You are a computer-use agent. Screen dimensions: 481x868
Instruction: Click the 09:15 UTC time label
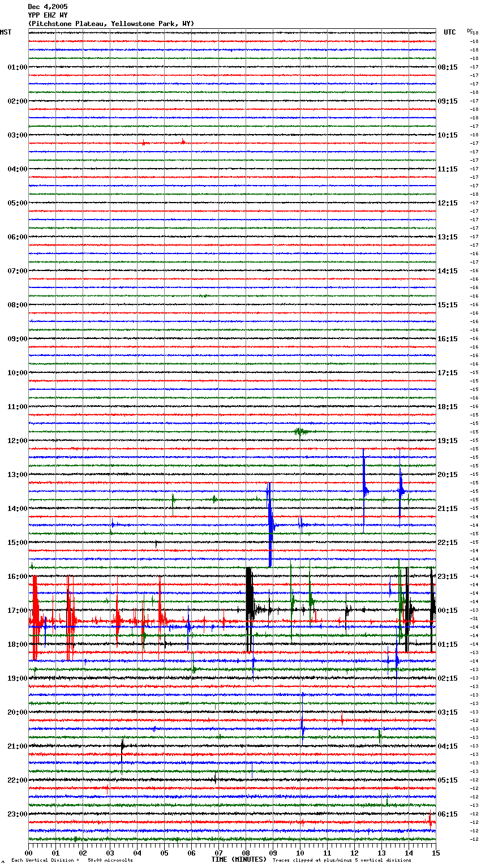click(x=448, y=101)
